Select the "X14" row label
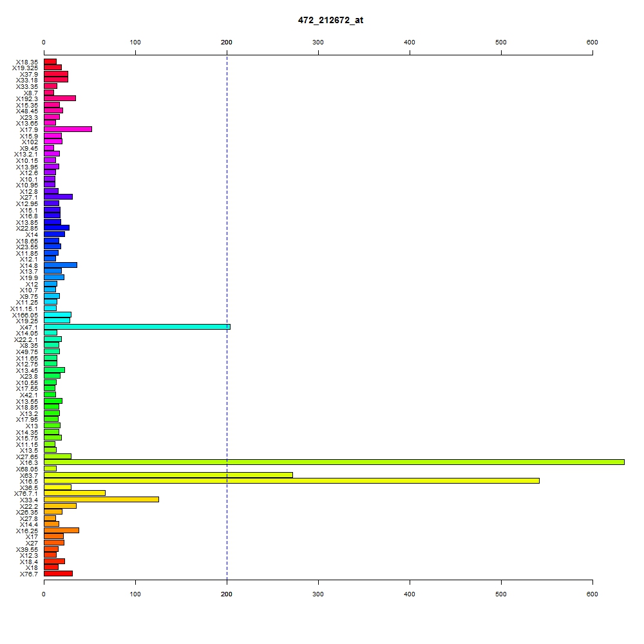The image size is (644, 644). point(32,234)
